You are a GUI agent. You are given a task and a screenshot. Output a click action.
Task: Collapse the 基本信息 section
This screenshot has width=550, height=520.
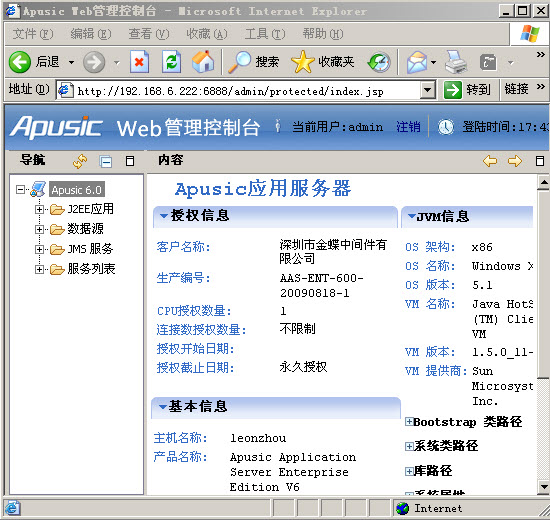click(x=162, y=407)
